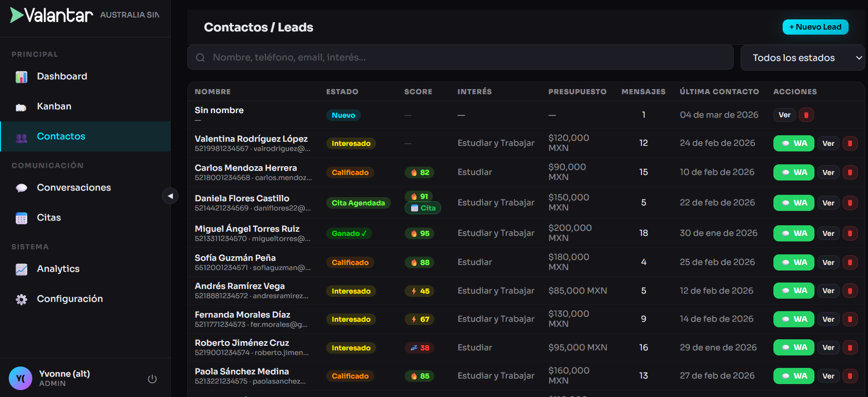Click the Nuevo Lead button
868x397 pixels.
(815, 27)
